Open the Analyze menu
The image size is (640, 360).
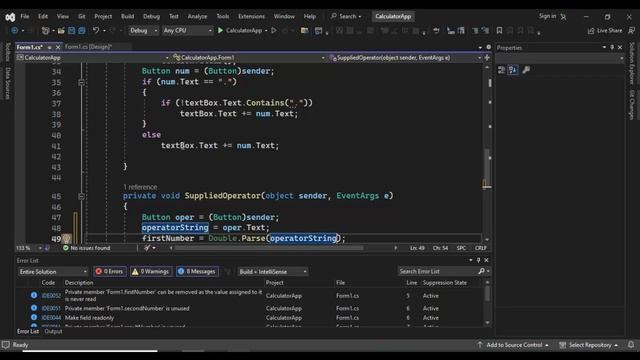click(197, 17)
